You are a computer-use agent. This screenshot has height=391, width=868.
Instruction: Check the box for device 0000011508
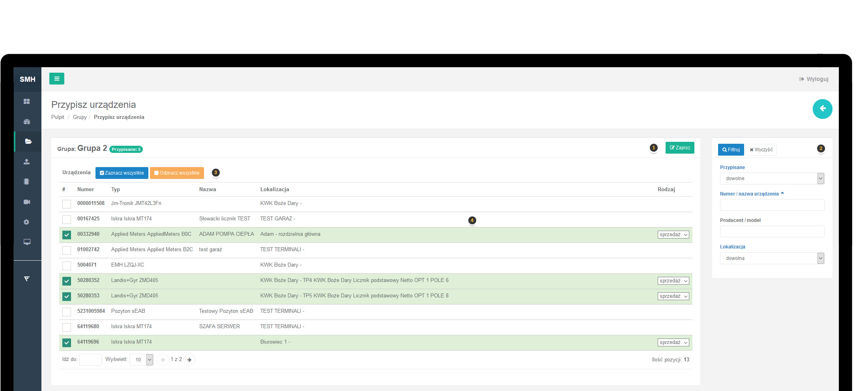point(67,204)
